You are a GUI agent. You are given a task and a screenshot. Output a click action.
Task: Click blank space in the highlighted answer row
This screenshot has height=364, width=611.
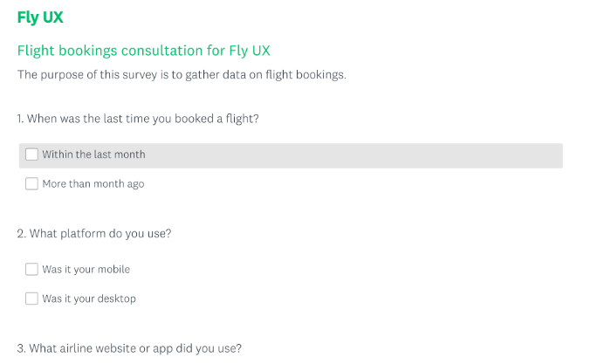click(x=351, y=155)
